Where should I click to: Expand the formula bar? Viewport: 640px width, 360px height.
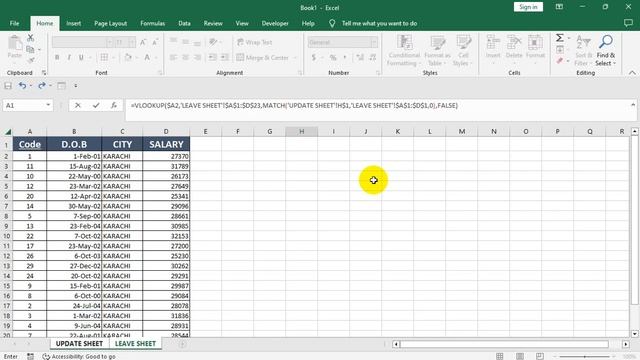click(x=633, y=105)
